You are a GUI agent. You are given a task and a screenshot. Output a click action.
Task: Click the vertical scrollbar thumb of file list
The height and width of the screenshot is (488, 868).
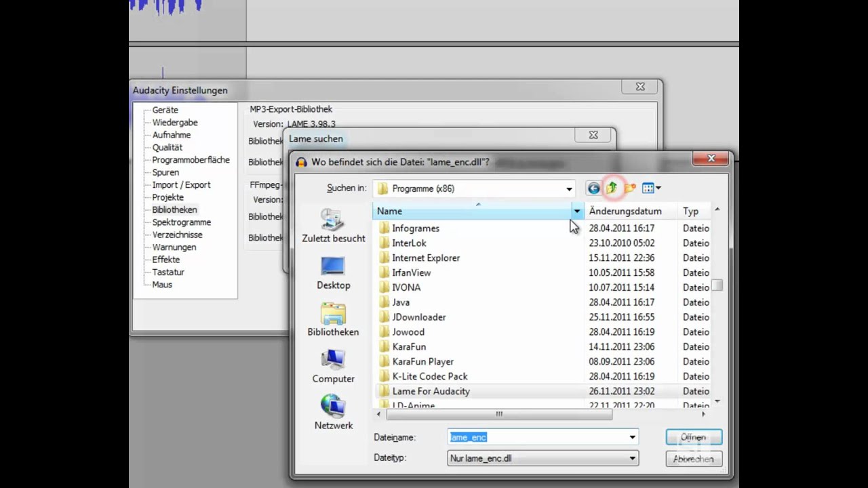717,285
